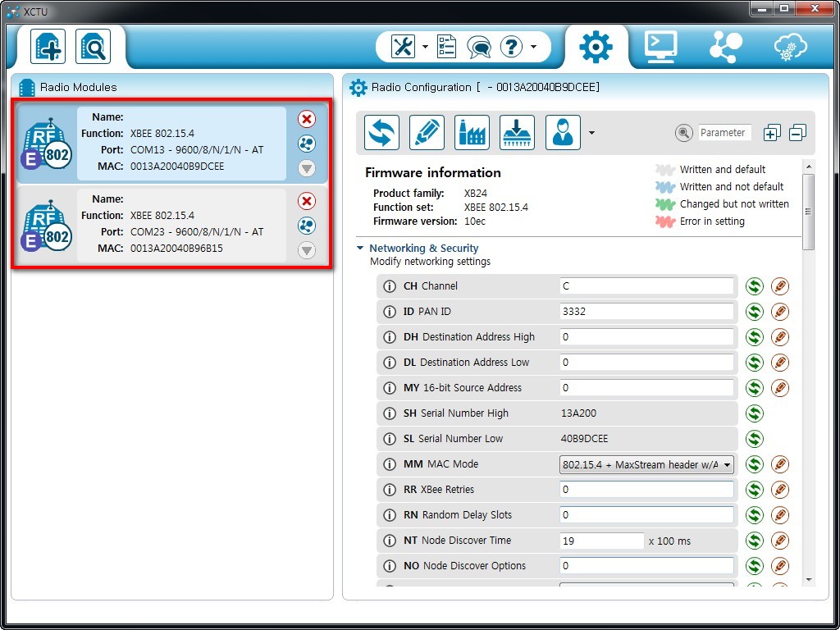This screenshot has height=630, width=840.
Task: Select the COM23 radio module entry
Action: point(182,224)
